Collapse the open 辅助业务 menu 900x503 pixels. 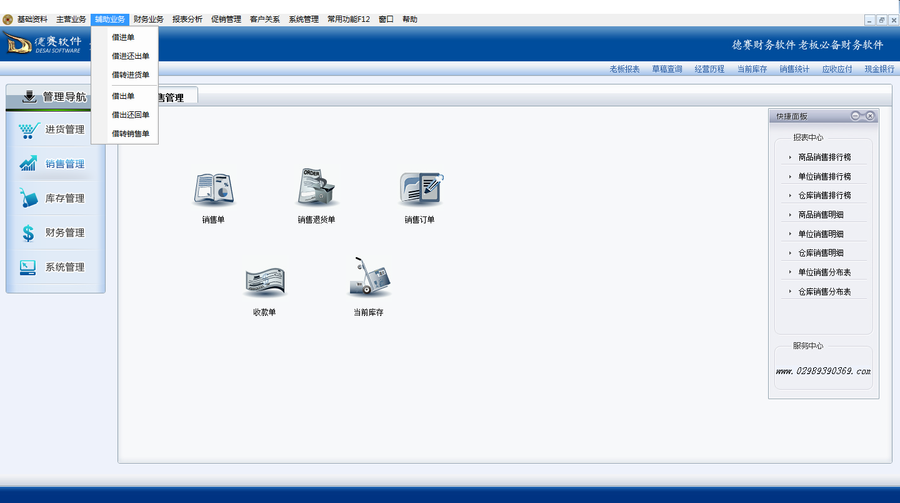click(110, 20)
